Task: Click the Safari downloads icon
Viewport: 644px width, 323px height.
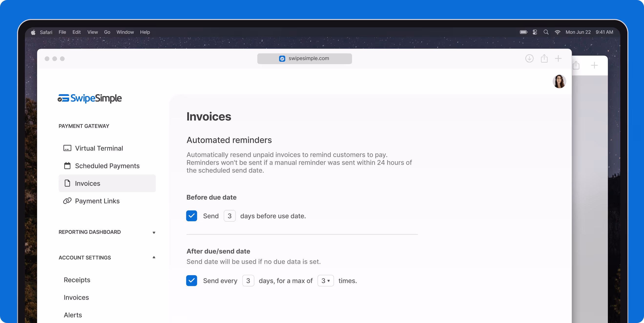Action: [529, 59]
